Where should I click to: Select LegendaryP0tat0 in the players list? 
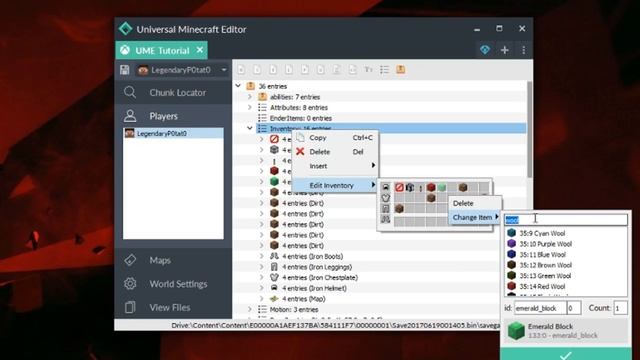[x=173, y=133]
